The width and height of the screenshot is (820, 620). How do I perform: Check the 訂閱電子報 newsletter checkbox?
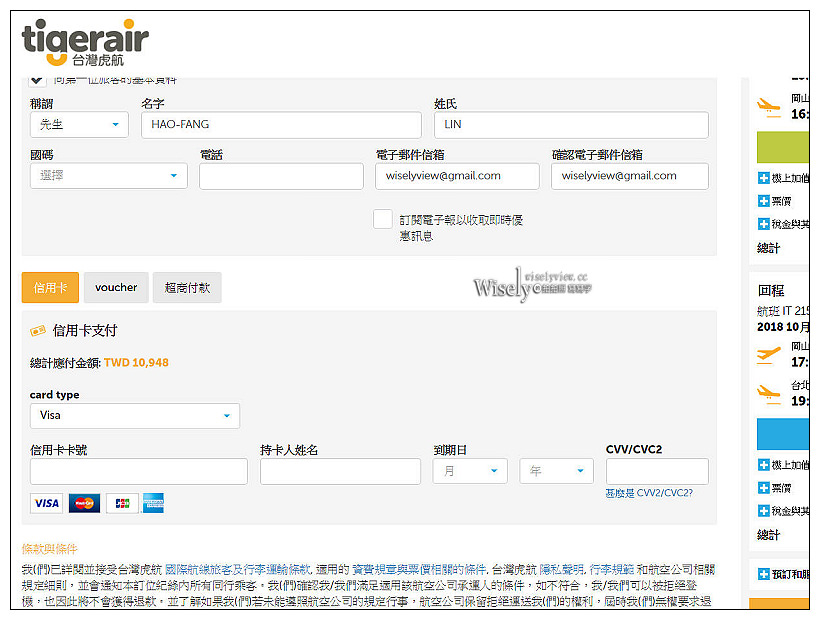(383, 218)
